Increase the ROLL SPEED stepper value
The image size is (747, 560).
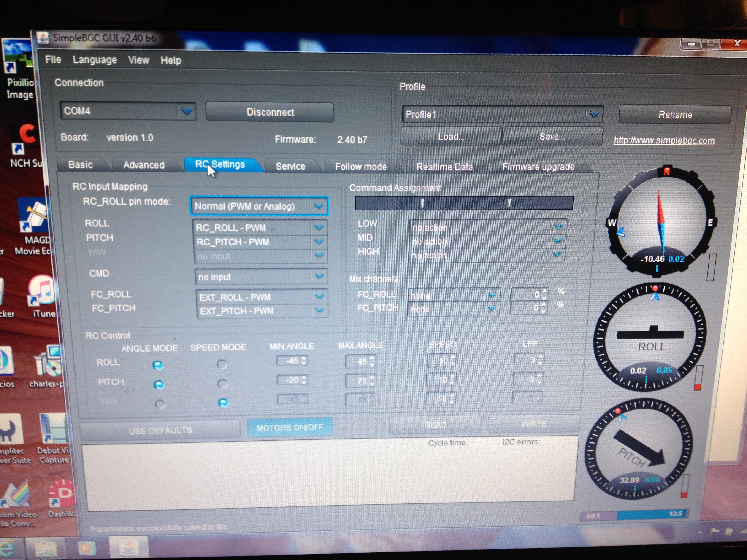pyautogui.click(x=453, y=358)
